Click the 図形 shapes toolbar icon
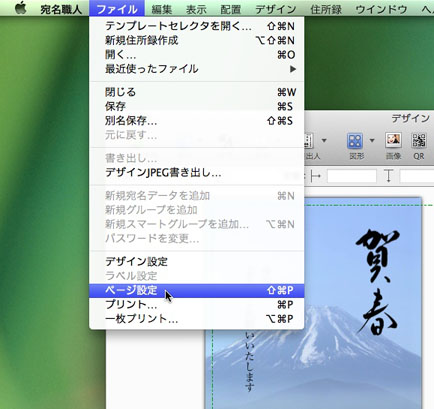This screenshot has width=434, height=409. [355, 141]
